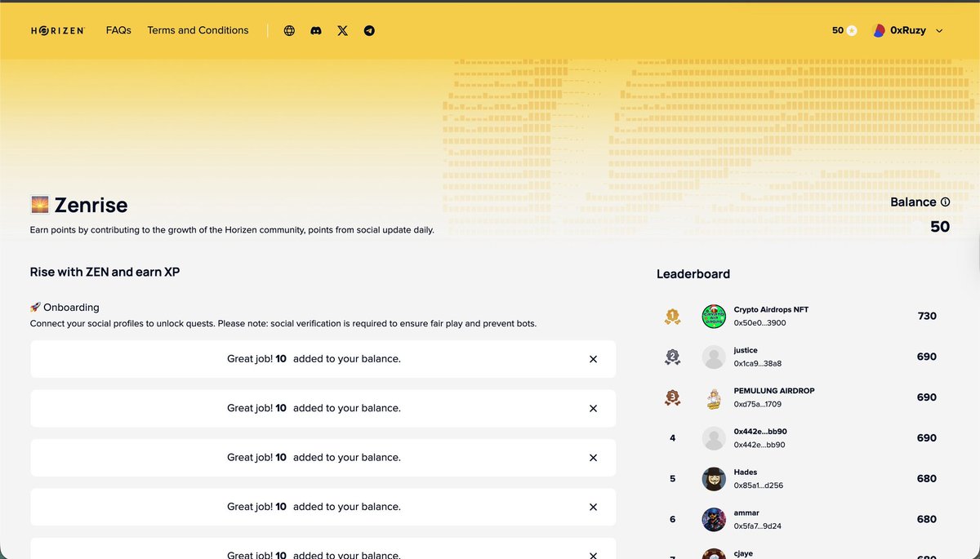Image resolution: width=980 pixels, height=559 pixels.
Task: Select the justice leaderboard name
Action: [x=746, y=350]
